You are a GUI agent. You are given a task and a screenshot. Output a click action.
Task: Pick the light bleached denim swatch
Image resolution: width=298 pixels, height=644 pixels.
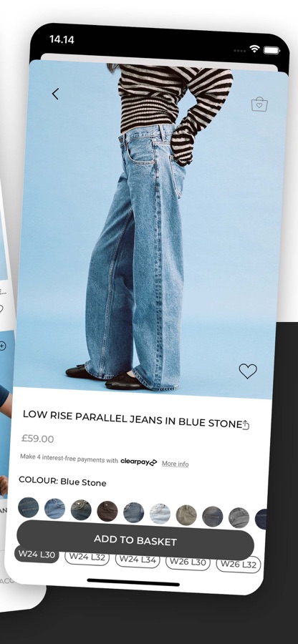tap(160, 514)
